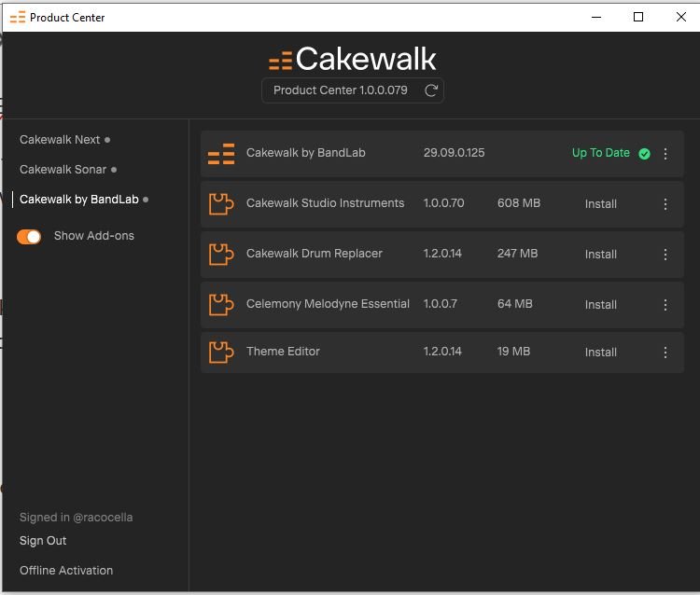Open Offline Activation

click(66, 571)
